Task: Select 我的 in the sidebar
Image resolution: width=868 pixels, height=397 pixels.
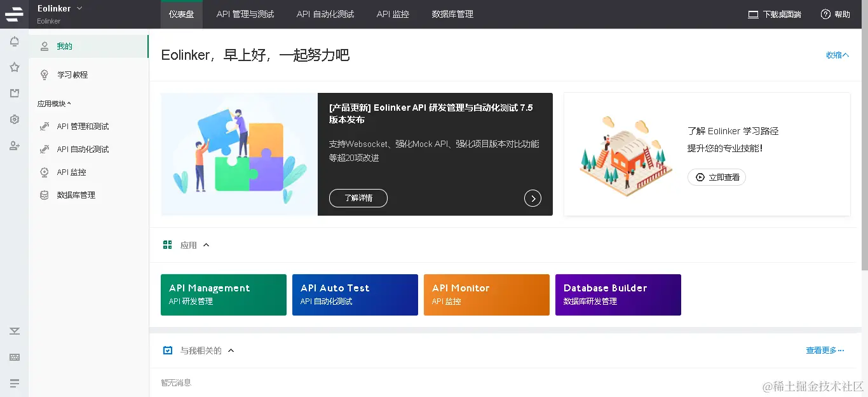Action: [x=88, y=46]
